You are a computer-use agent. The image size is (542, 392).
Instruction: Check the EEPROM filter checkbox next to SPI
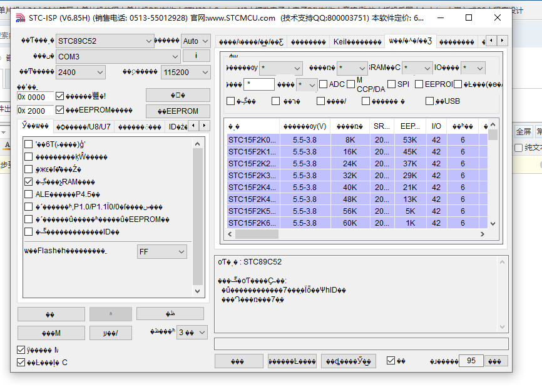pyautogui.click(x=419, y=84)
